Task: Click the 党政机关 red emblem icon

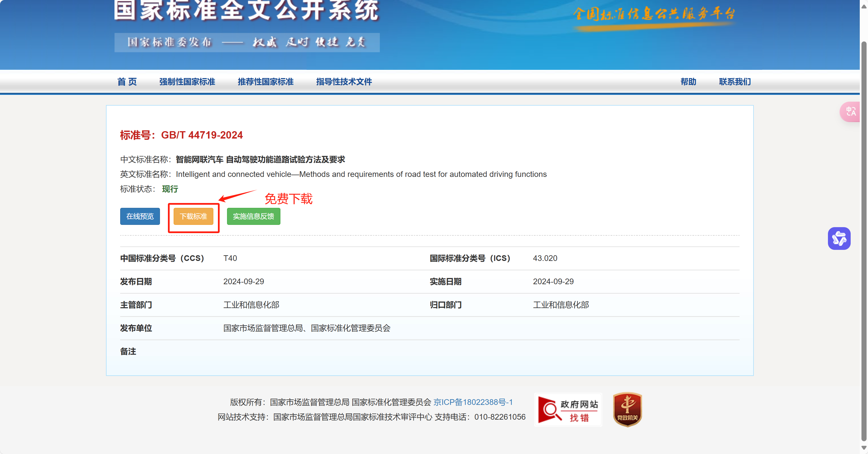Action: pyautogui.click(x=627, y=409)
